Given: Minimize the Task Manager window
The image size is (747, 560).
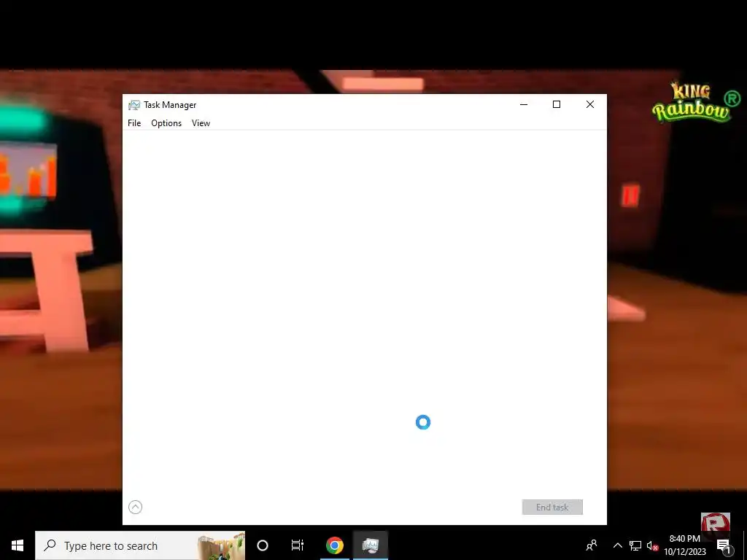Looking at the screenshot, I should [x=524, y=104].
